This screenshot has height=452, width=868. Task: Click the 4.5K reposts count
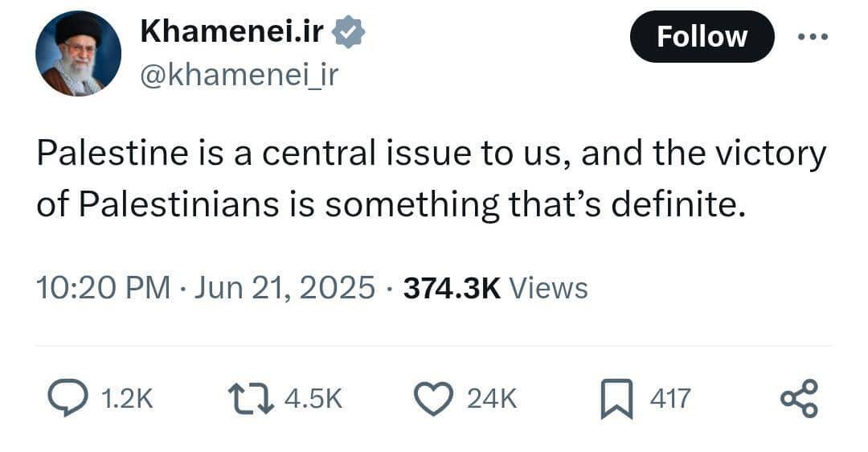(x=313, y=397)
